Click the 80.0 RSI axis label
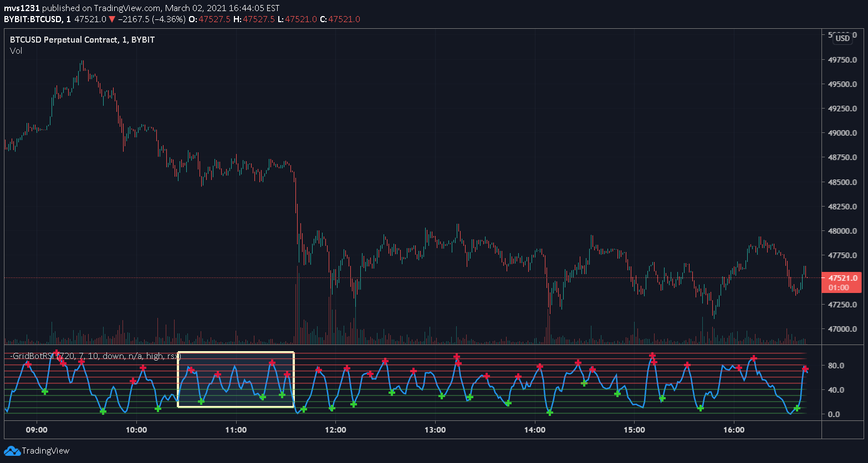 point(836,366)
